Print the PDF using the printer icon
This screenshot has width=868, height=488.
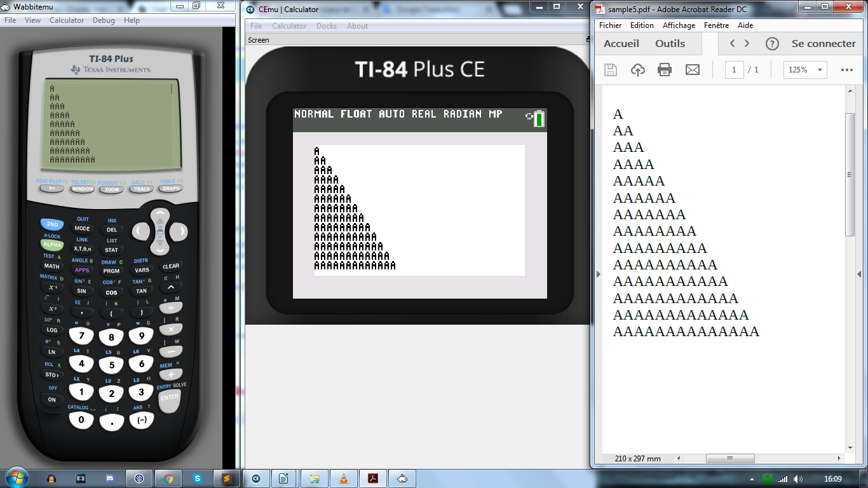pos(665,70)
